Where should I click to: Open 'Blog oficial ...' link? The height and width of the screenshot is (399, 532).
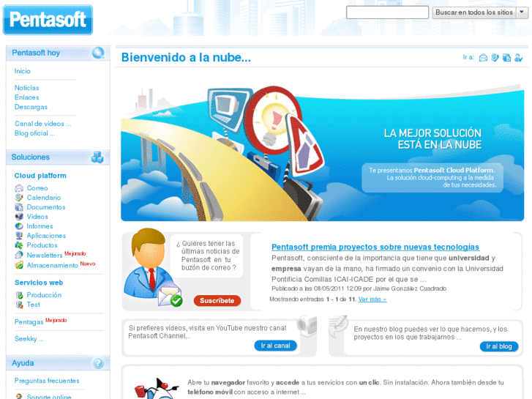click(34, 133)
